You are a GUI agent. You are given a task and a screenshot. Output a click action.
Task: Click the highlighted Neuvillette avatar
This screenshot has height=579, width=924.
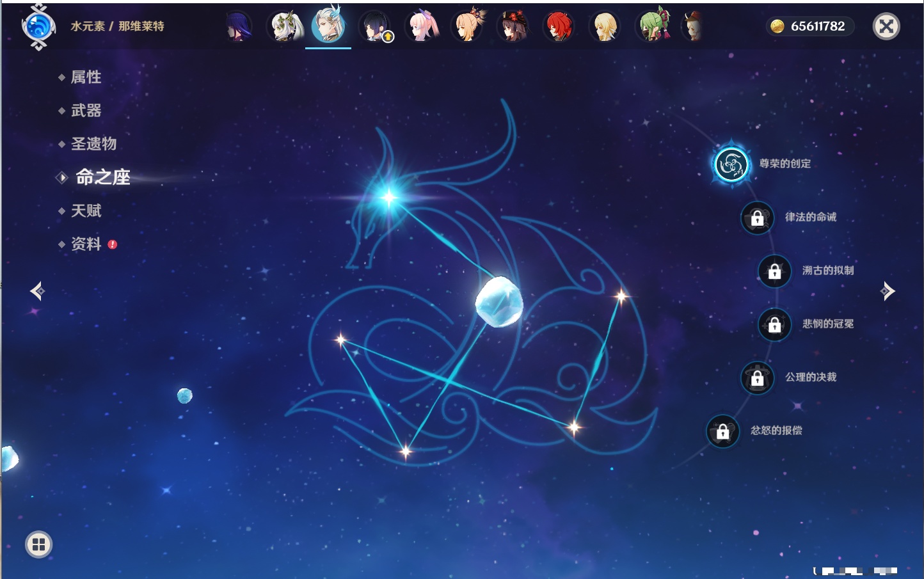328,26
